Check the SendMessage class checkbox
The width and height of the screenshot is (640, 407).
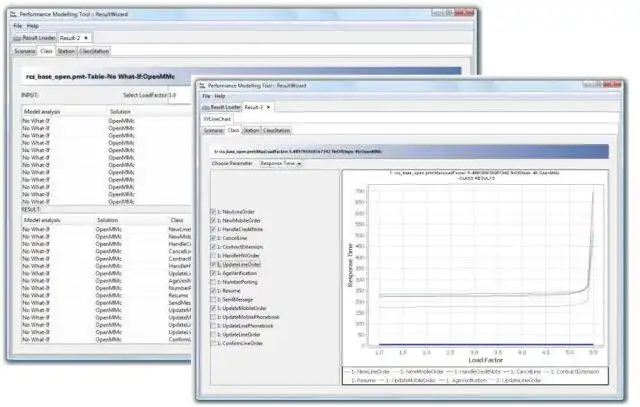213,300
